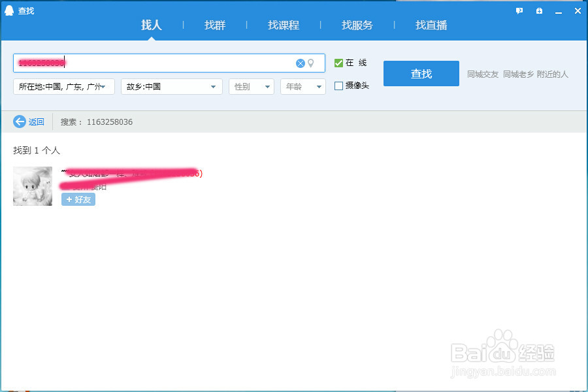Expand the 年龄 age dropdown

(x=302, y=86)
